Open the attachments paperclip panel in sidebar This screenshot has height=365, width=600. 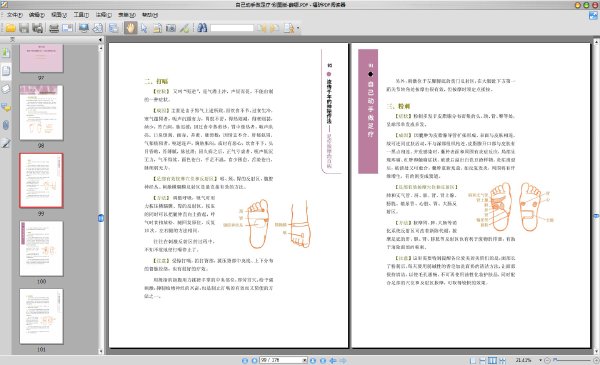[x=6, y=125]
